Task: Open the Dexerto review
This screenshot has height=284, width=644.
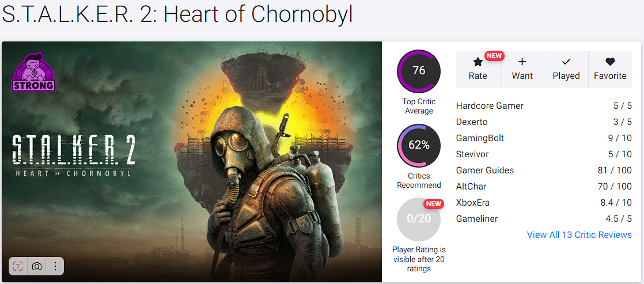Action: [472, 122]
